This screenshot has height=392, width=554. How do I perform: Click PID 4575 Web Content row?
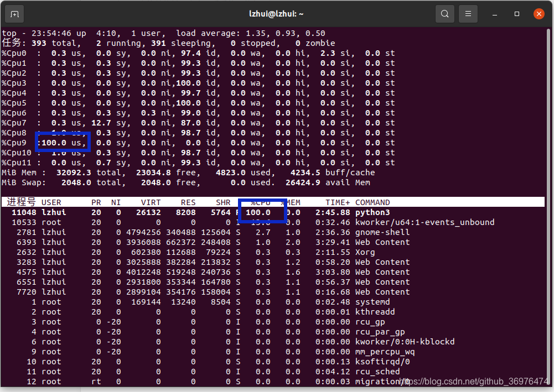pos(272,273)
